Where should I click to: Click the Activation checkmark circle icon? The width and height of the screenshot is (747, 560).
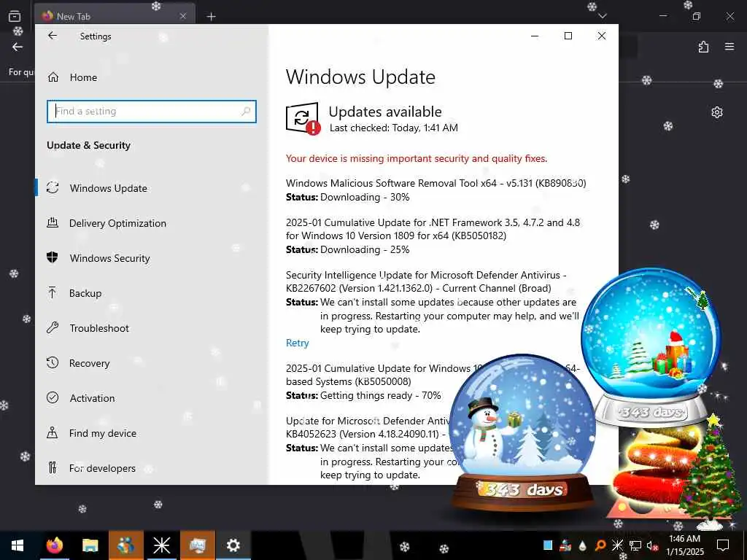pyautogui.click(x=53, y=397)
